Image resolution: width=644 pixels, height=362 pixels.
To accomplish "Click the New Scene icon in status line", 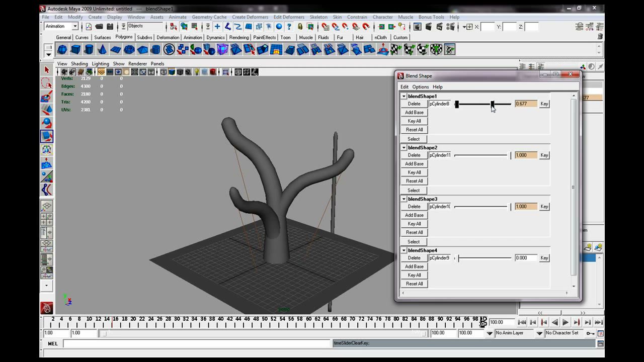I will pos(89,27).
